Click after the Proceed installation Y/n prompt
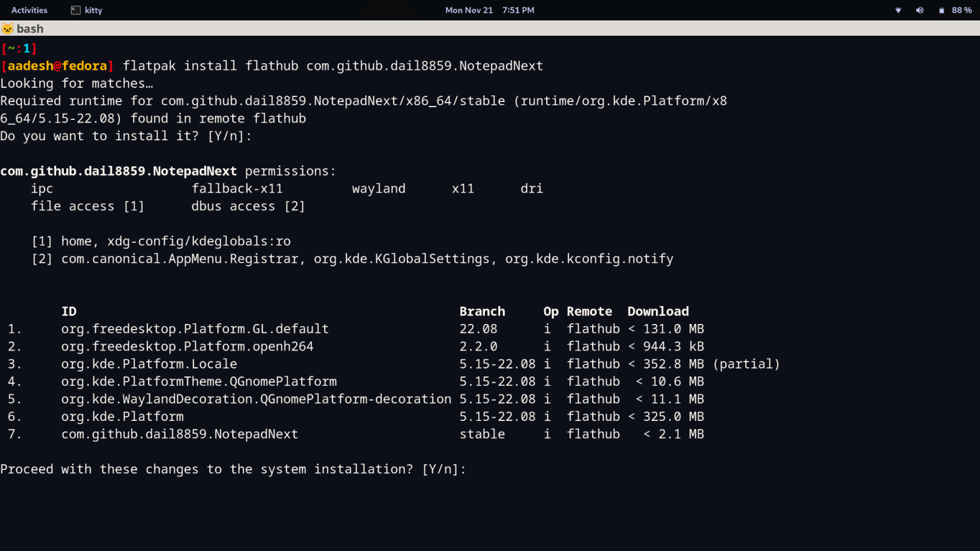 tap(475, 469)
